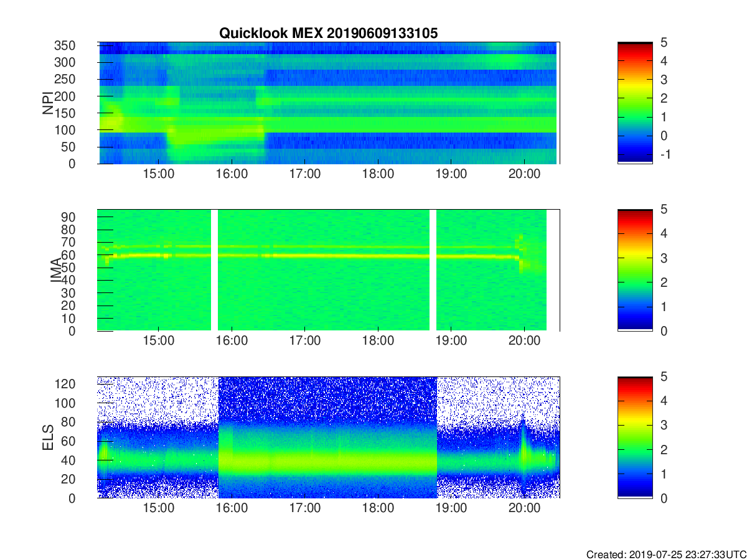
Task: Click inside the IMA spectrogram plot
Action: (x=329, y=270)
